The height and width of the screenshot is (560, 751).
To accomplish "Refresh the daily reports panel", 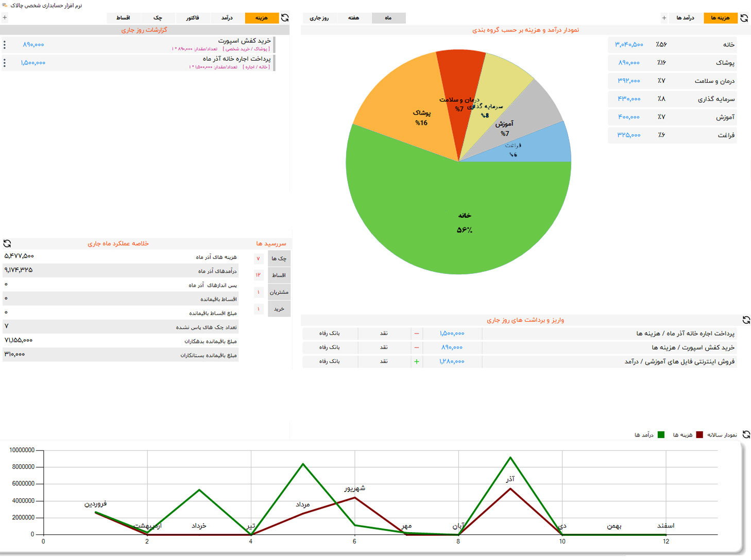I will (x=285, y=18).
